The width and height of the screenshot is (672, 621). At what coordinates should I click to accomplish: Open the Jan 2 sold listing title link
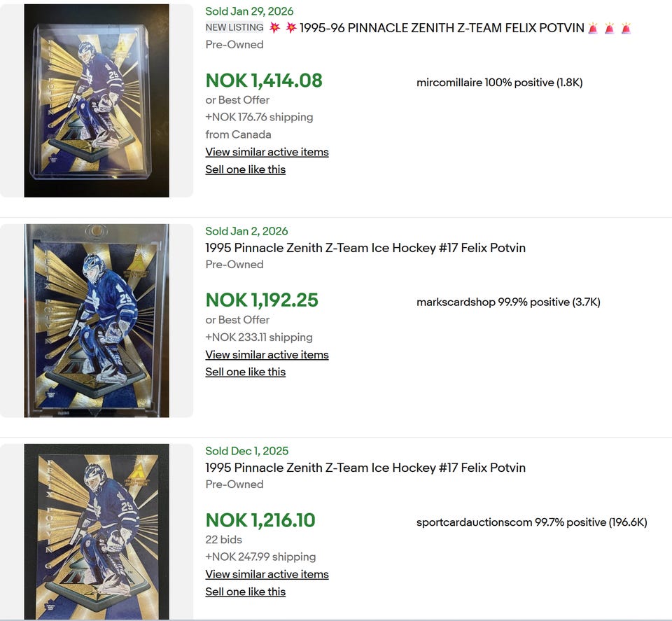365,248
